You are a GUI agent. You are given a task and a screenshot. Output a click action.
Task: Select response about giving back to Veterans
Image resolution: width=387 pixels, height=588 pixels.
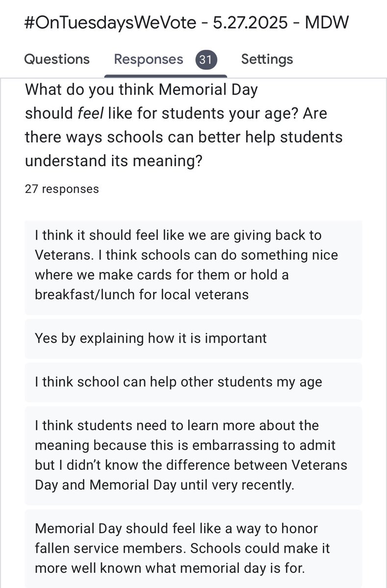(x=193, y=268)
